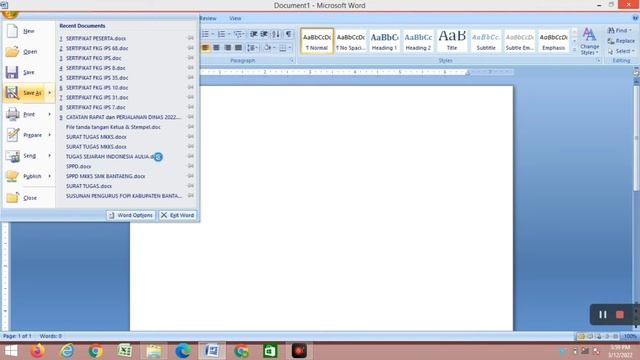The height and width of the screenshot is (360, 640).
Task: Click the Print menu entry
Action: pos(28,114)
